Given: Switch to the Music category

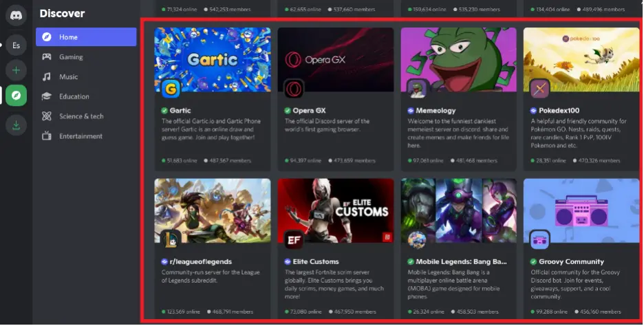Looking at the screenshot, I should tap(86, 77).
